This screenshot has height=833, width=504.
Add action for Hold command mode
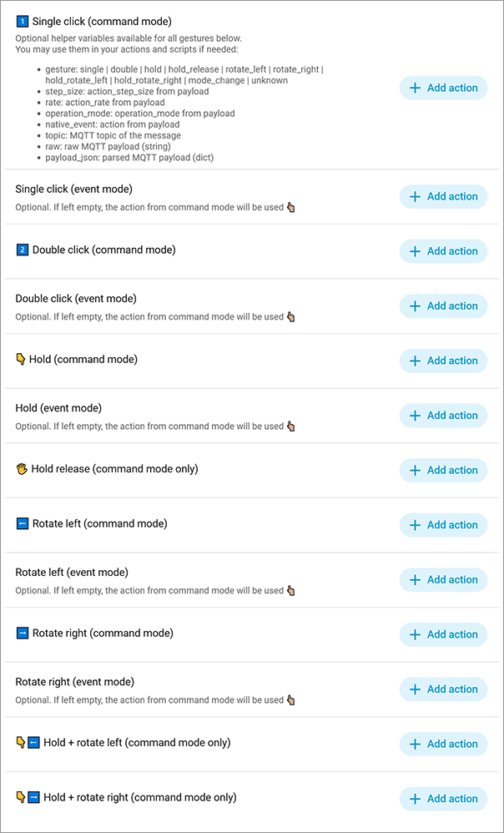(x=443, y=361)
